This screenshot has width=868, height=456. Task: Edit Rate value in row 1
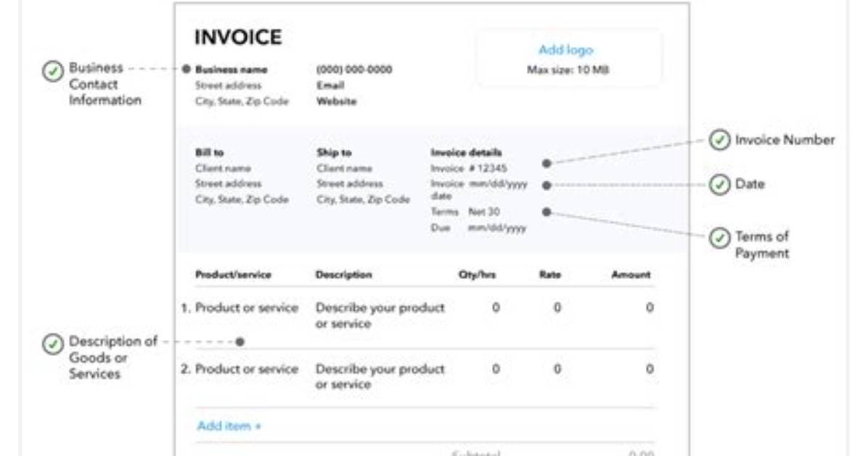click(557, 308)
